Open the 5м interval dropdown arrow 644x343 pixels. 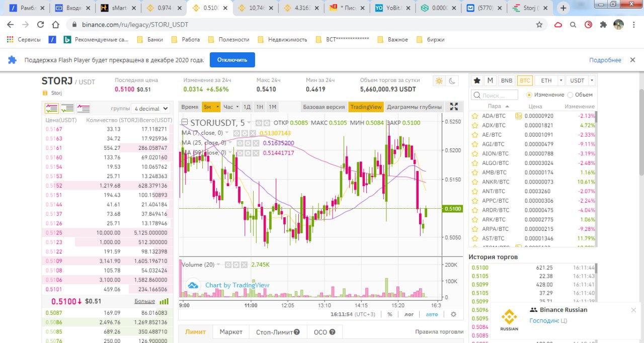pos(217,107)
